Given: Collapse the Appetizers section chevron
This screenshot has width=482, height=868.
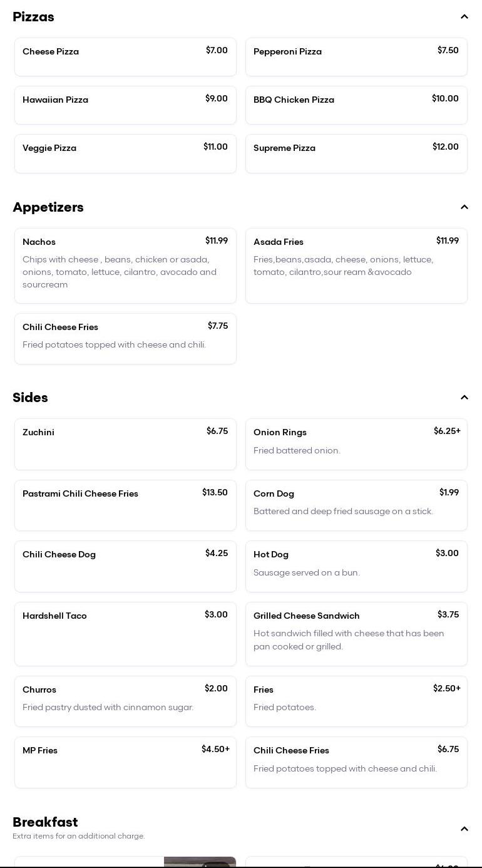Looking at the screenshot, I should pyautogui.click(x=464, y=207).
